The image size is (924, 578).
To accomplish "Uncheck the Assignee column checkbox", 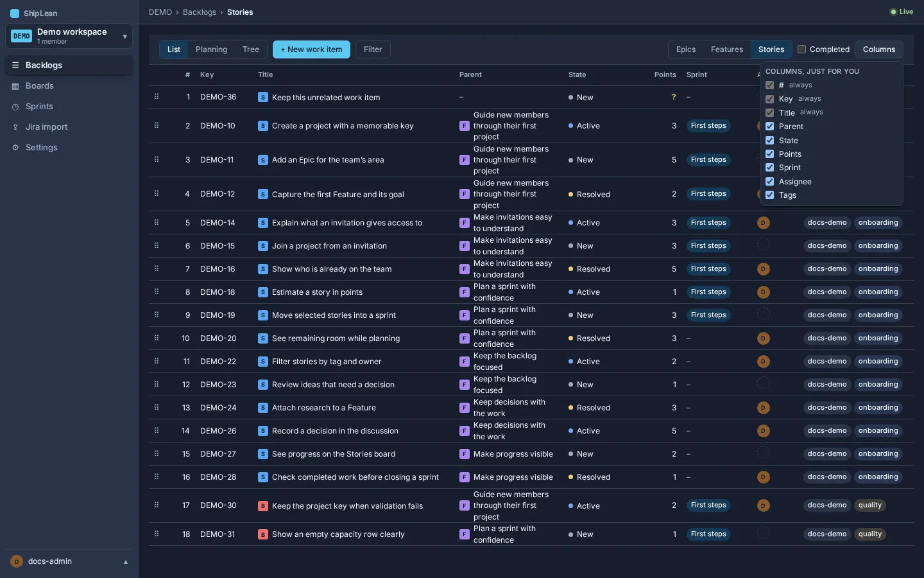I will (769, 182).
